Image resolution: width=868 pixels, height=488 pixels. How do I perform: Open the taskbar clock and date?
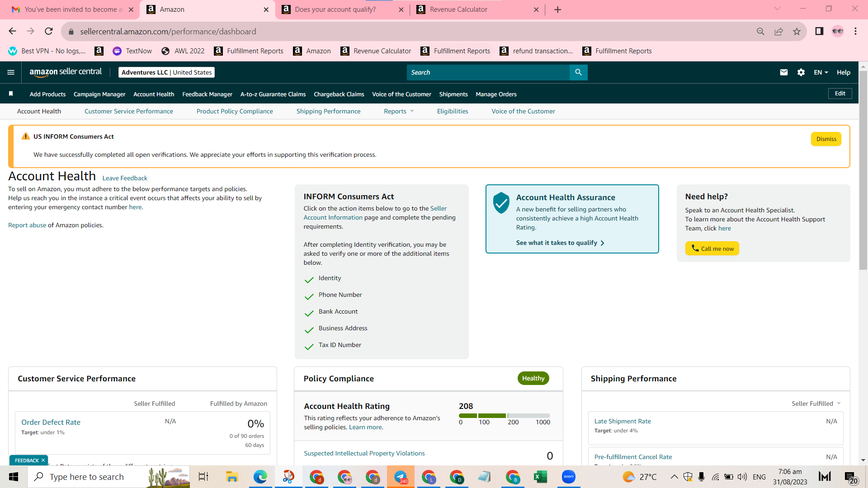[790, 477]
